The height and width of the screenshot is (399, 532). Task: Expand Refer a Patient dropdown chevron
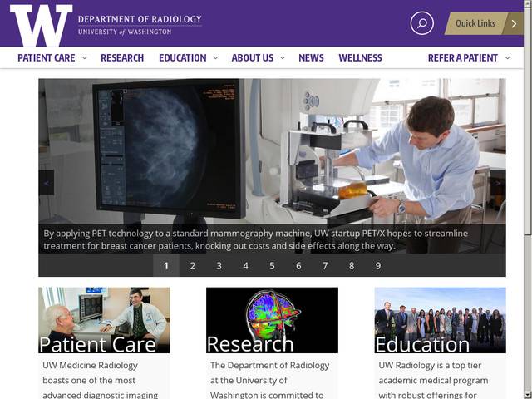point(507,57)
